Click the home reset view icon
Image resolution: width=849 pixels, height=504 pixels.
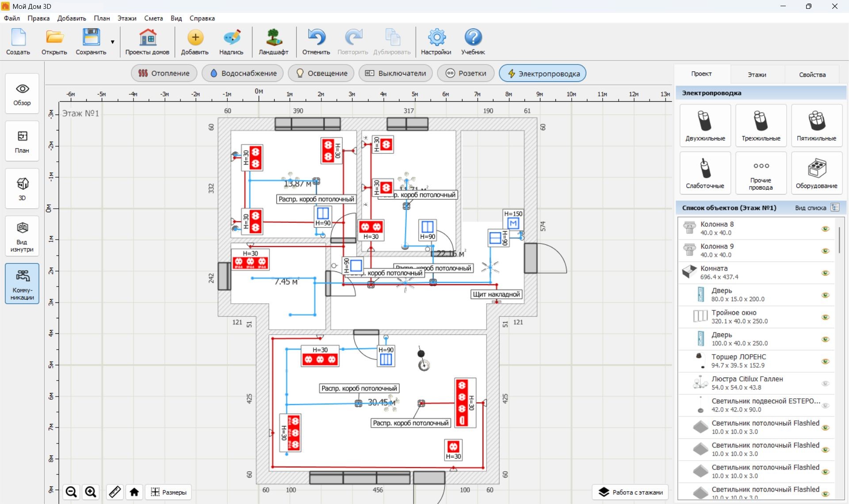[134, 492]
